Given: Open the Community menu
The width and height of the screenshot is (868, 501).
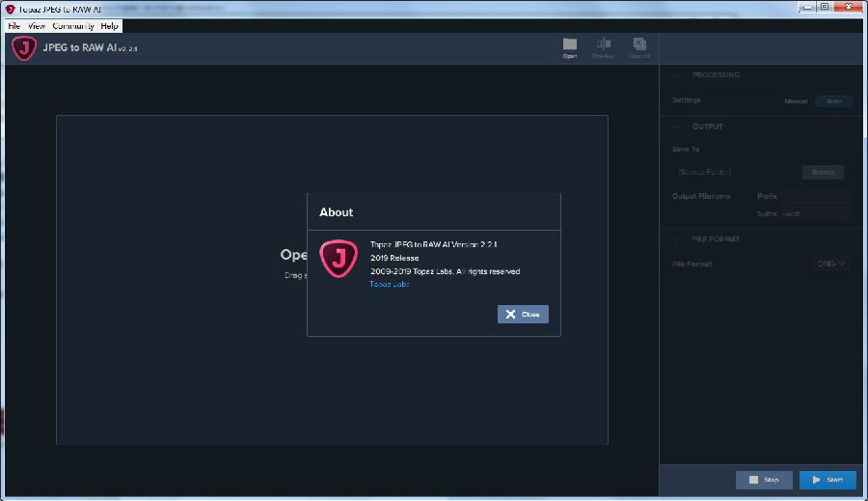Looking at the screenshot, I should click(73, 26).
